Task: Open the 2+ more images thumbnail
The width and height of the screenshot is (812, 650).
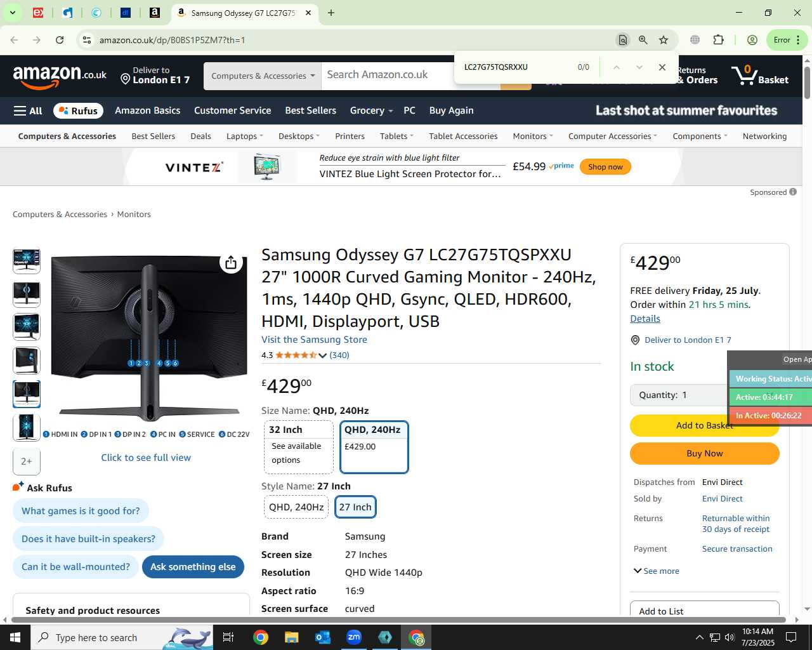Action: tap(27, 461)
